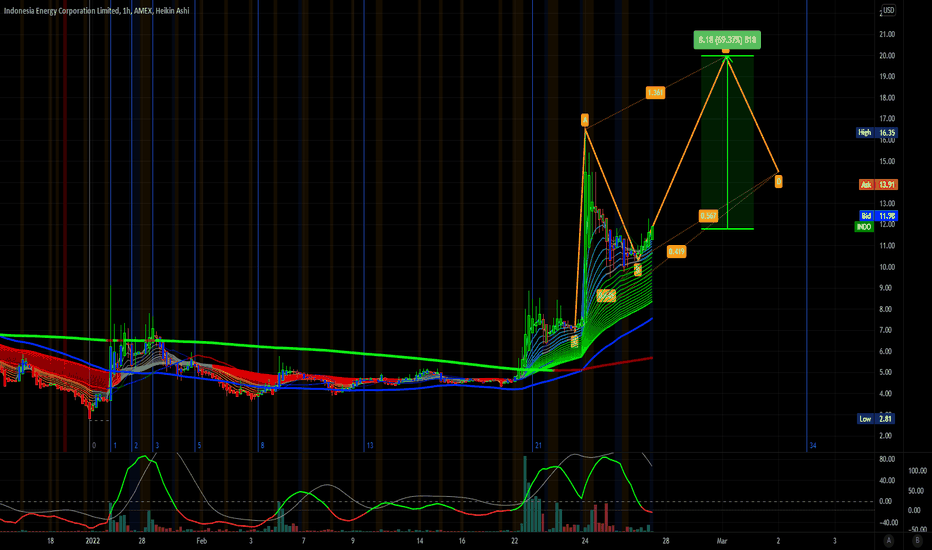The image size is (932, 550).
Task: Select Fibonacci time zone marker 5
Action: 199,445
